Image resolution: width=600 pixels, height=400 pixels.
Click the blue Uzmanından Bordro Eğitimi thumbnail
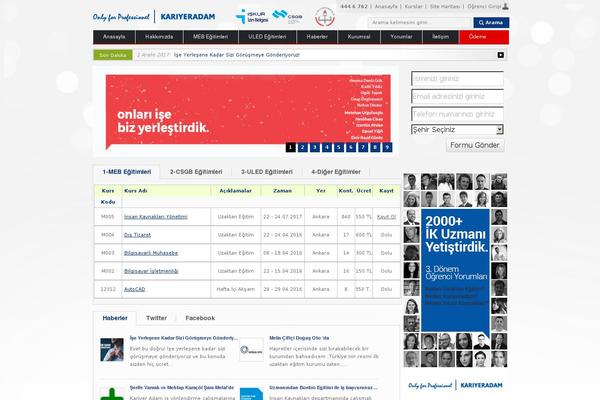251,394
